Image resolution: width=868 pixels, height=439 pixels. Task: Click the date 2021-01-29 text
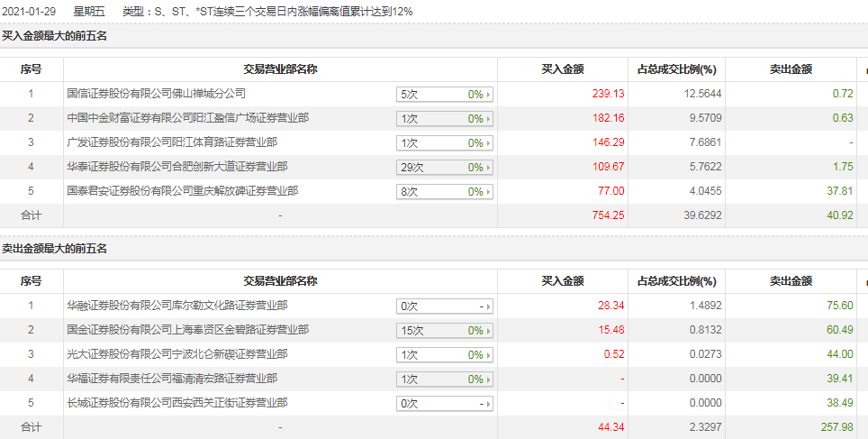(29, 12)
